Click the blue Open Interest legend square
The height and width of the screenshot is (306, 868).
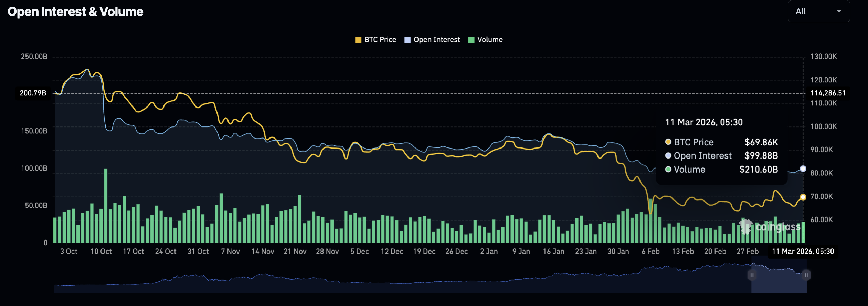(x=407, y=40)
